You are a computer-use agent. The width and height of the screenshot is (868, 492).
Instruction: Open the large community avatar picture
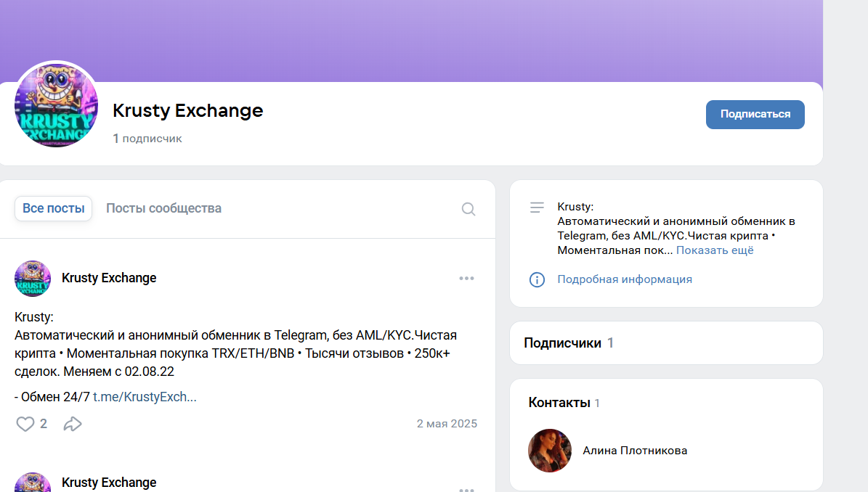[x=56, y=105]
